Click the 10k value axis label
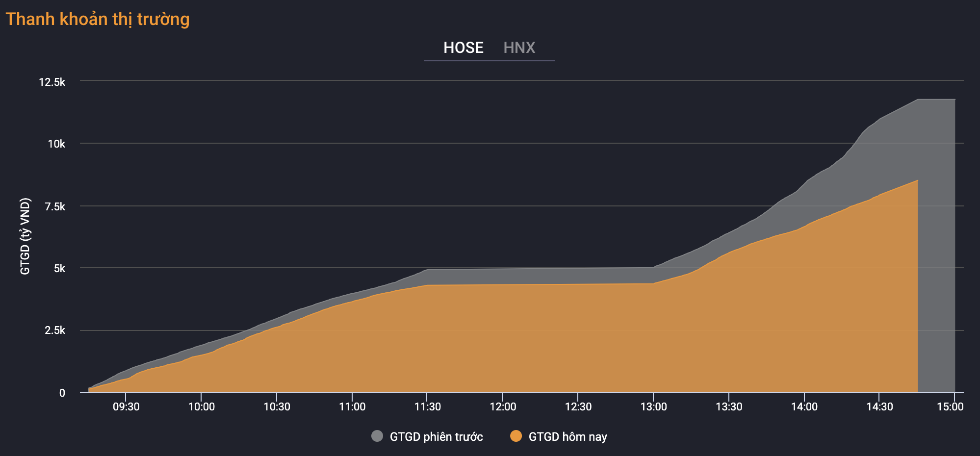This screenshot has width=980, height=456. pos(56,144)
